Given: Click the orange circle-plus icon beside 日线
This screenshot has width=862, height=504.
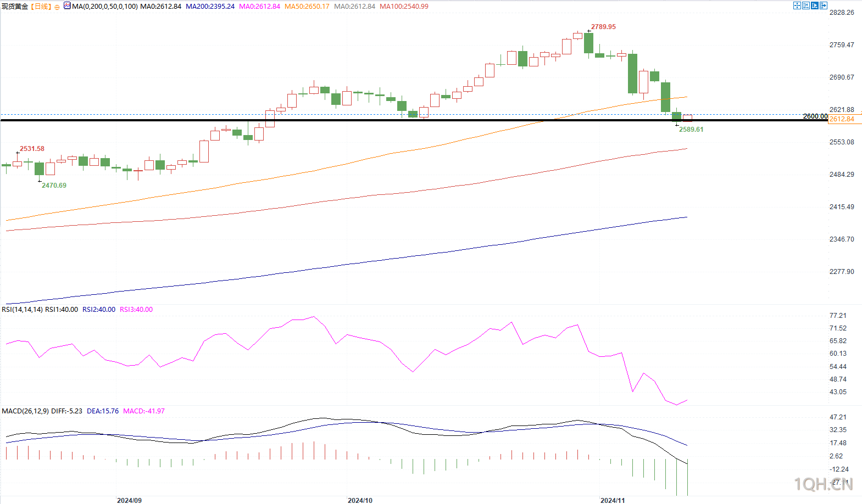Looking at the screenshot, I should 57,7.
